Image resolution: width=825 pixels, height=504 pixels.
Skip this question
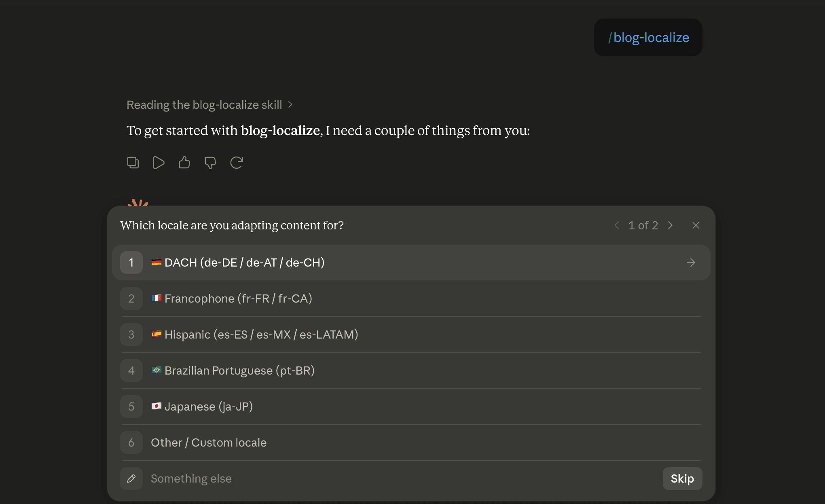[682, 479]
